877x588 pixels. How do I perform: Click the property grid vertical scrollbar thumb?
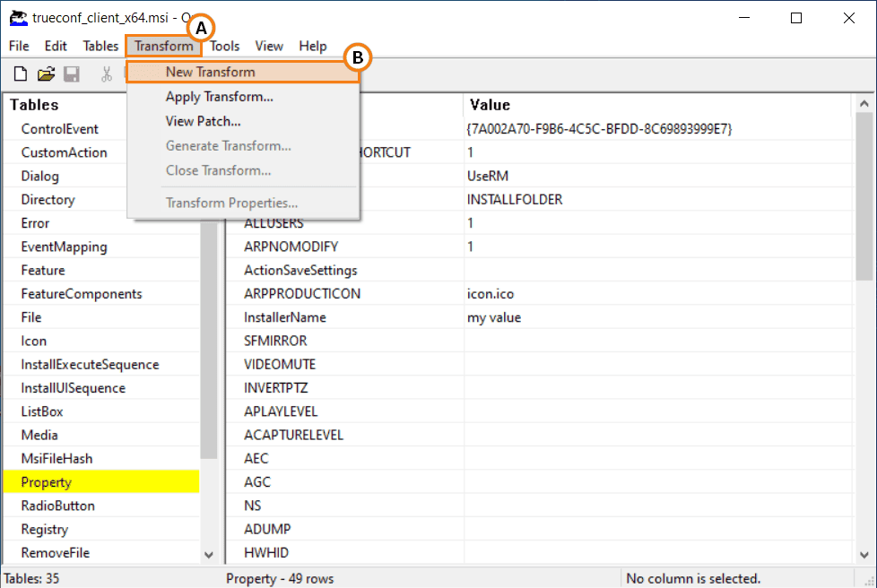(864, 195)
